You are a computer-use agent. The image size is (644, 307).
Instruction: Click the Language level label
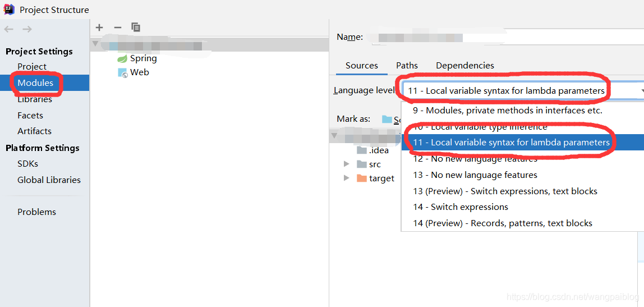(x=364, y=90)
